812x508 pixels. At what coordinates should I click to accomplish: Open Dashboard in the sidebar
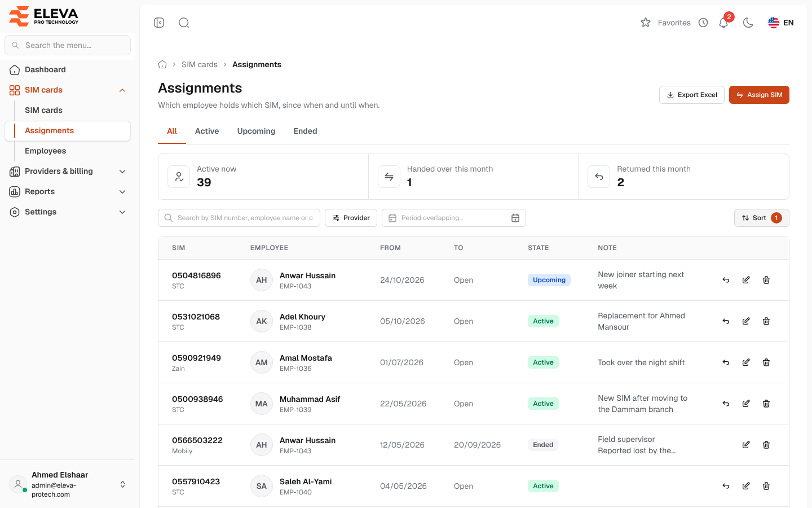[x=68, y=69]
